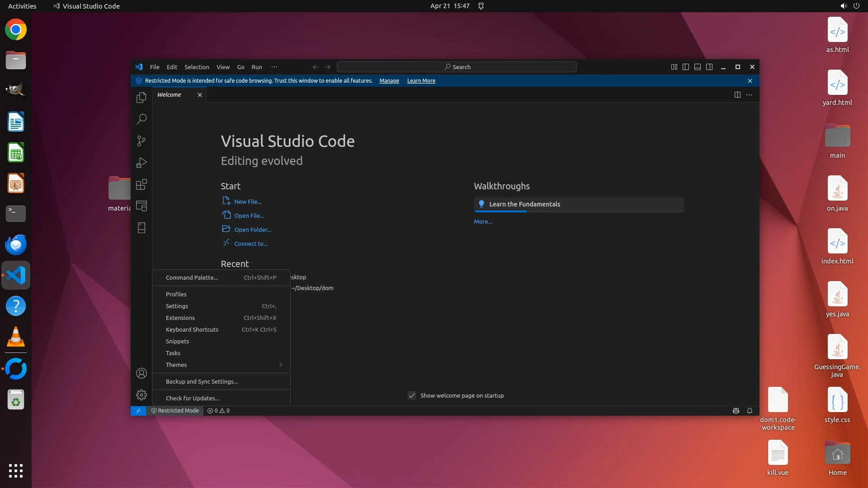The image size is (868, 488).
Task: Open the Extensions view icon
Action: (142, 184)
